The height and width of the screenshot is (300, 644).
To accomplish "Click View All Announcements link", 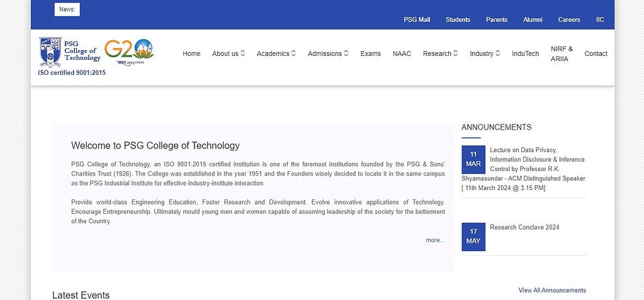I will point(552,291).
